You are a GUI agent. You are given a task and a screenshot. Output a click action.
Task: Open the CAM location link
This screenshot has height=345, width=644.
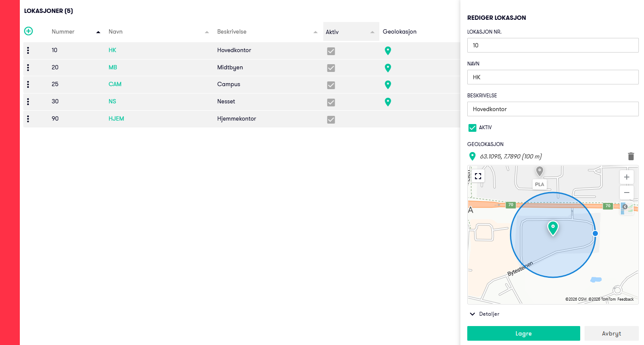(x=115, y=84)
